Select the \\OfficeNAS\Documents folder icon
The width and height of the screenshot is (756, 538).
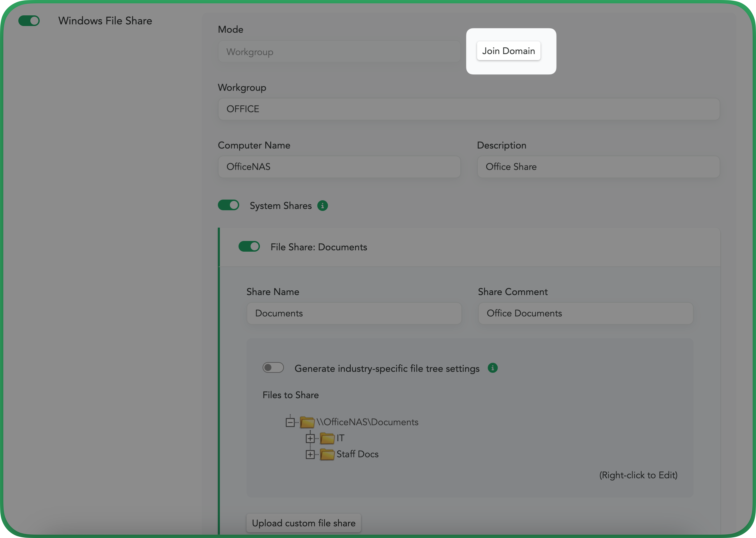click(x=307, y=422)
